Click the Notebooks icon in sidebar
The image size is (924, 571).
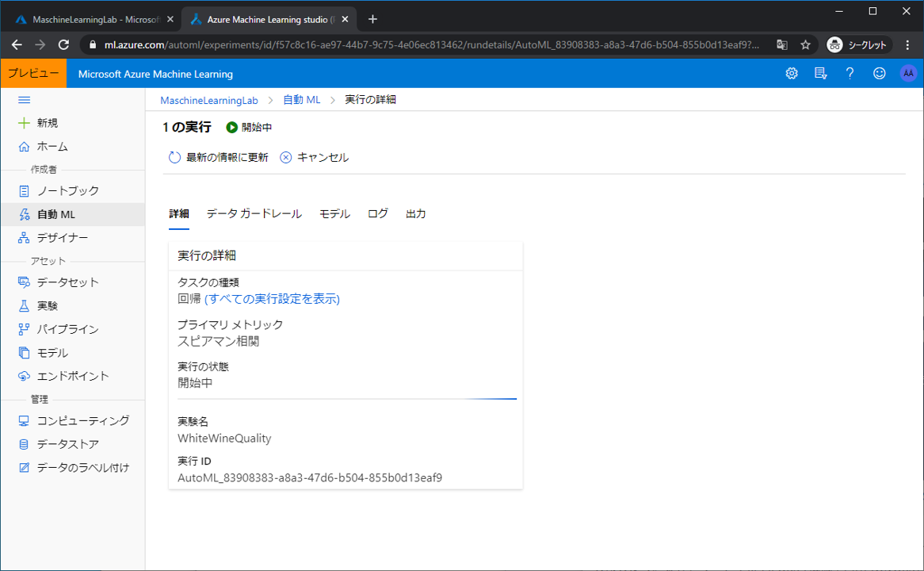[x=24, y=191]
